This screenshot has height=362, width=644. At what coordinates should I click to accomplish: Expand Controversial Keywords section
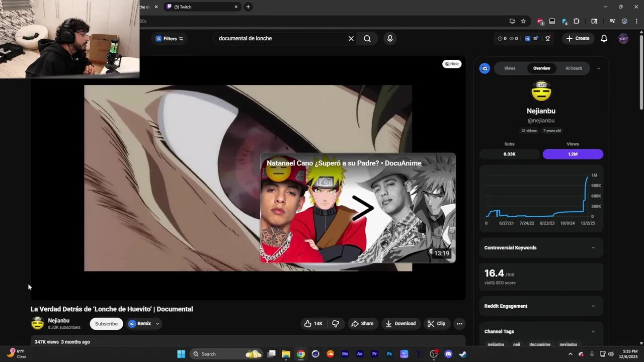point(541,248)
